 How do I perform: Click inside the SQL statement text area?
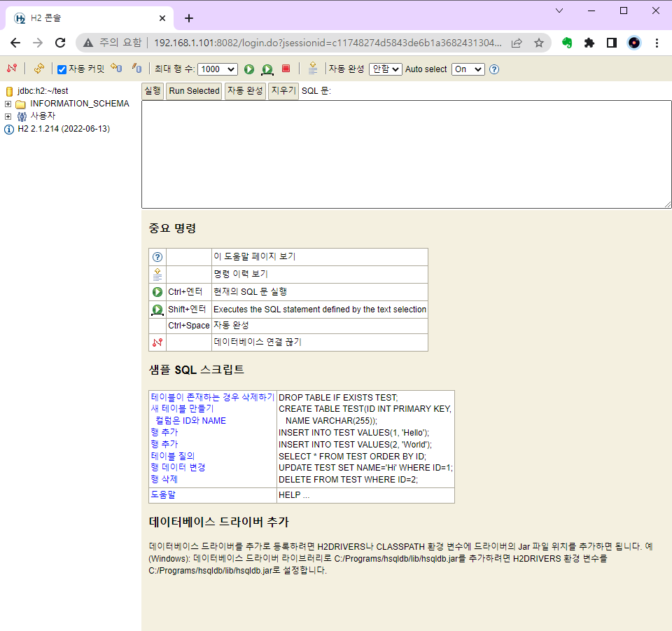pyautogui.click(x=406, y=155)
